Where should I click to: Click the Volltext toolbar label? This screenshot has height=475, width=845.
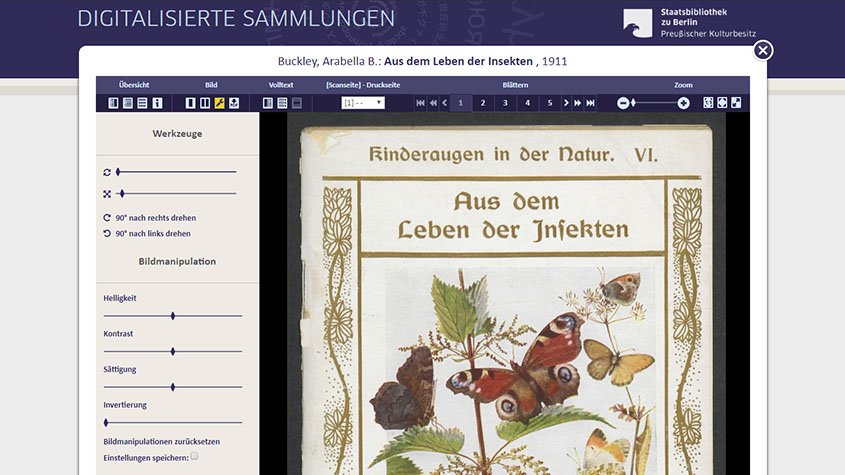click(281, 85)
